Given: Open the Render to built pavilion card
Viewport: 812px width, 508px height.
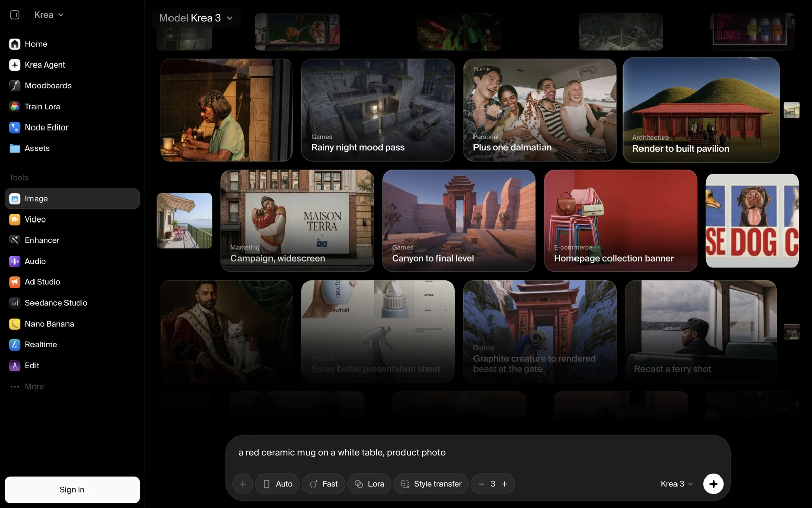Looking at the screenshot, I should [701, 110].
